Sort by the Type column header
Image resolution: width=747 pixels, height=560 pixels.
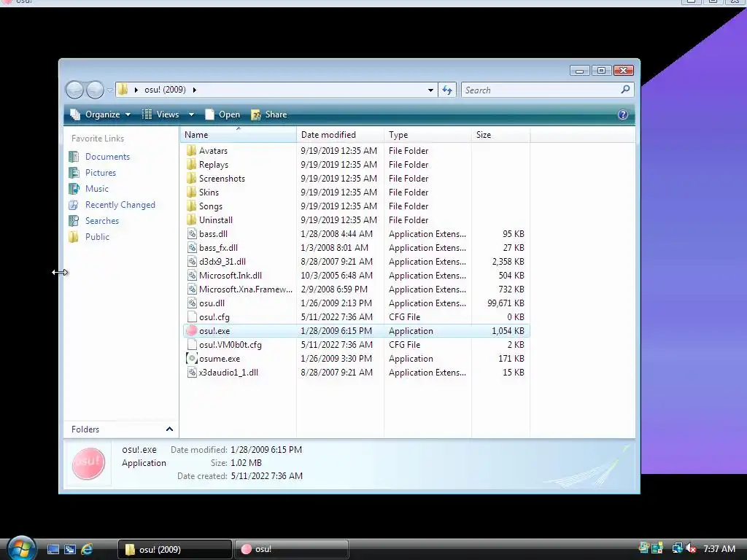coord(427,135)
